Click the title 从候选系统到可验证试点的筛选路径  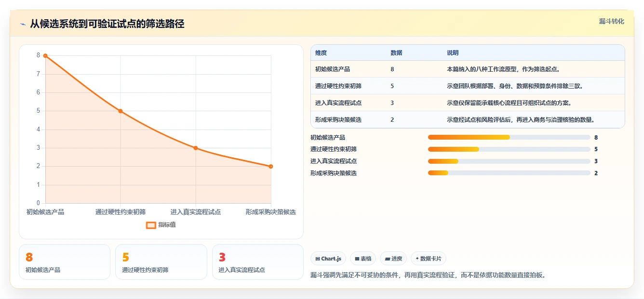[x=107, y=24]
